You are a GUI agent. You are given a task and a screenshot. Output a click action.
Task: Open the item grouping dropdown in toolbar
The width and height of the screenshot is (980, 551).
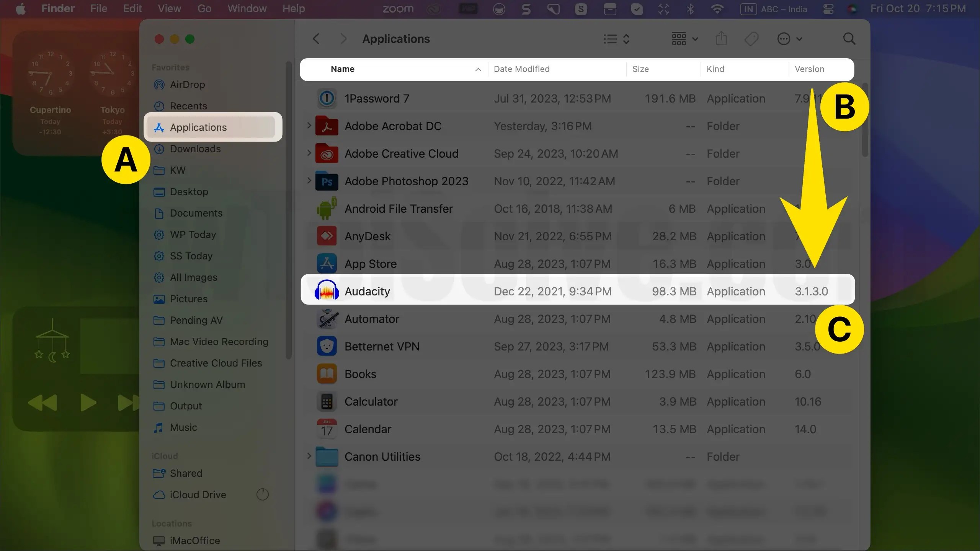[x=684, y=38]
